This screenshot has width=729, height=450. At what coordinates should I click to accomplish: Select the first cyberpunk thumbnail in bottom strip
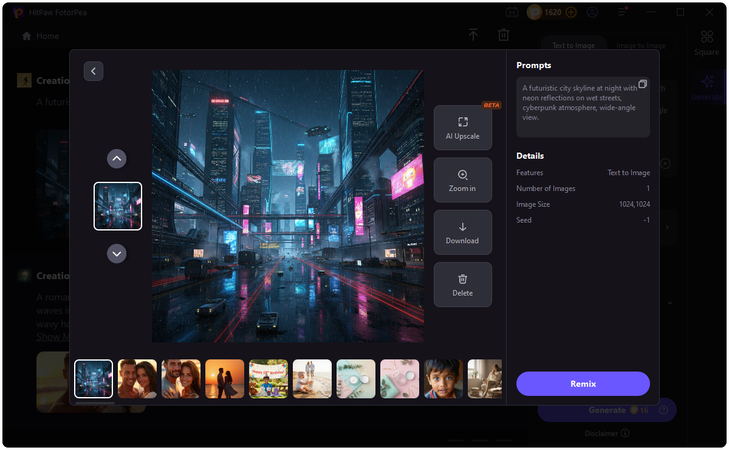pyautogui.click(x=93, y=378)
